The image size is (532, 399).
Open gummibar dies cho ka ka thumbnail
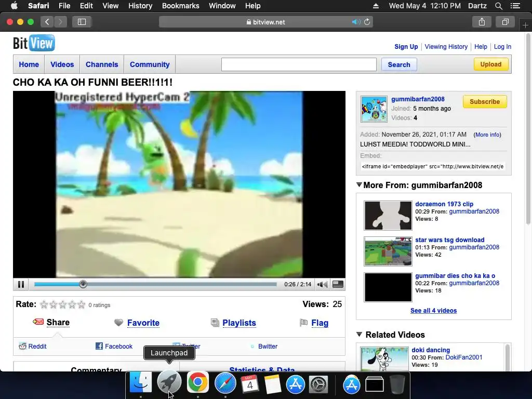(388, 287)
